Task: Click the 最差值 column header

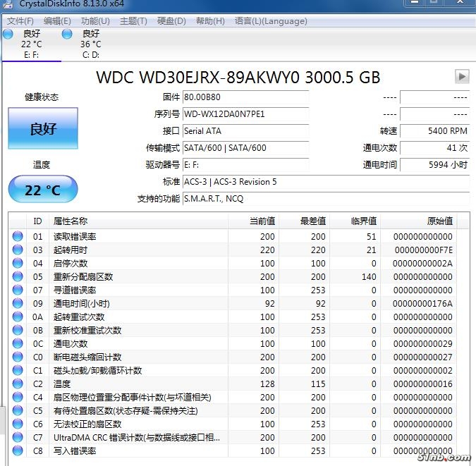Action: pyautogui.click(x=304, y=221)
